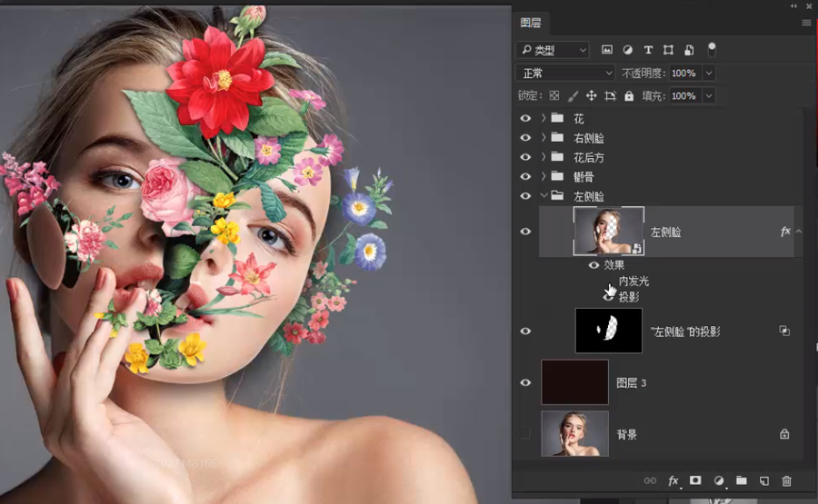Show the 背景 layer via visibility box
This screenshot has width=818, height=504.
tap(525, 434)
